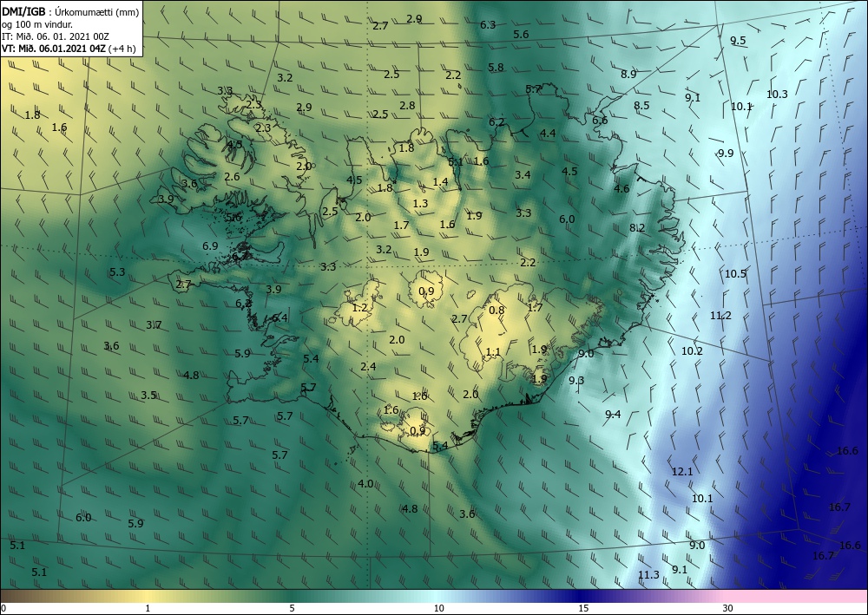Click the 10 tick label on the color scale
Image resolution: width=868 pixels, height=615 pixels.
438,608
